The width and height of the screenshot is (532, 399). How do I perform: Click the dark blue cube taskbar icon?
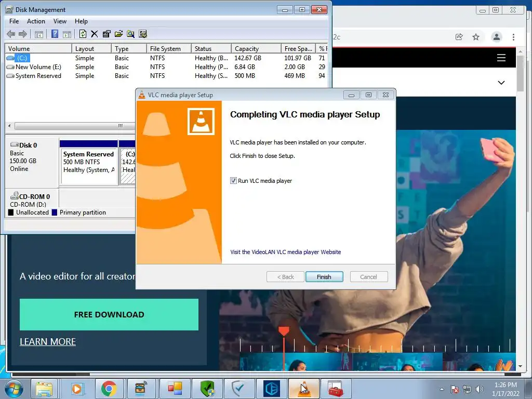click(x=271, y=389)
